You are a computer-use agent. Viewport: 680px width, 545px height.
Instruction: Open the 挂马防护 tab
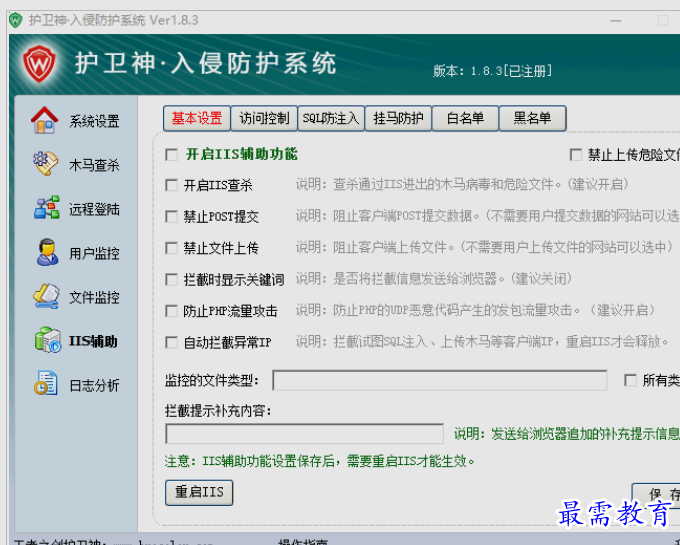coord(398,118)
